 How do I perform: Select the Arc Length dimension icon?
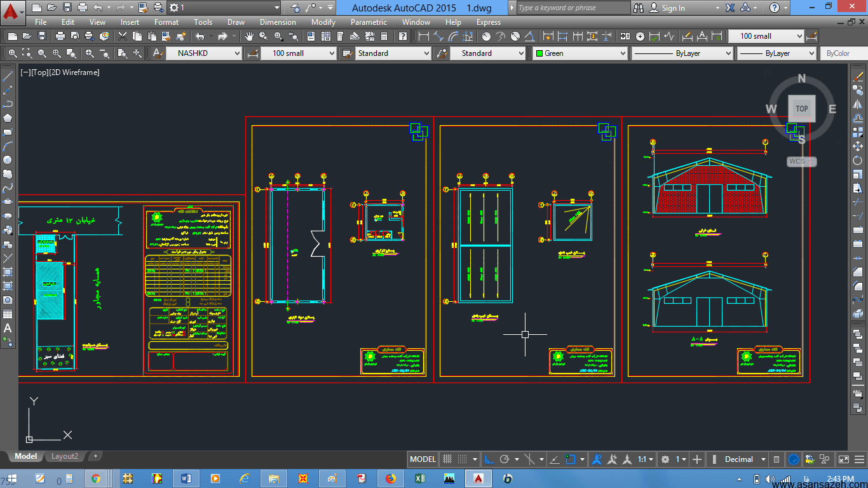click(x=454, y=36)
